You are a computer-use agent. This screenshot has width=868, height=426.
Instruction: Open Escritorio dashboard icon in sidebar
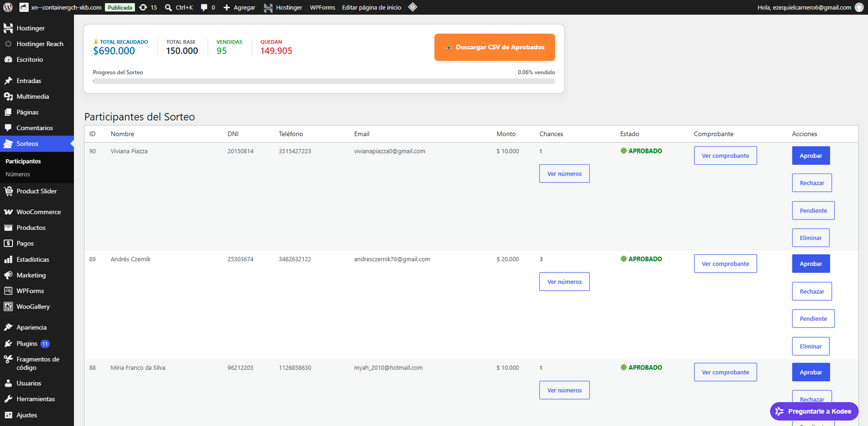8,60
